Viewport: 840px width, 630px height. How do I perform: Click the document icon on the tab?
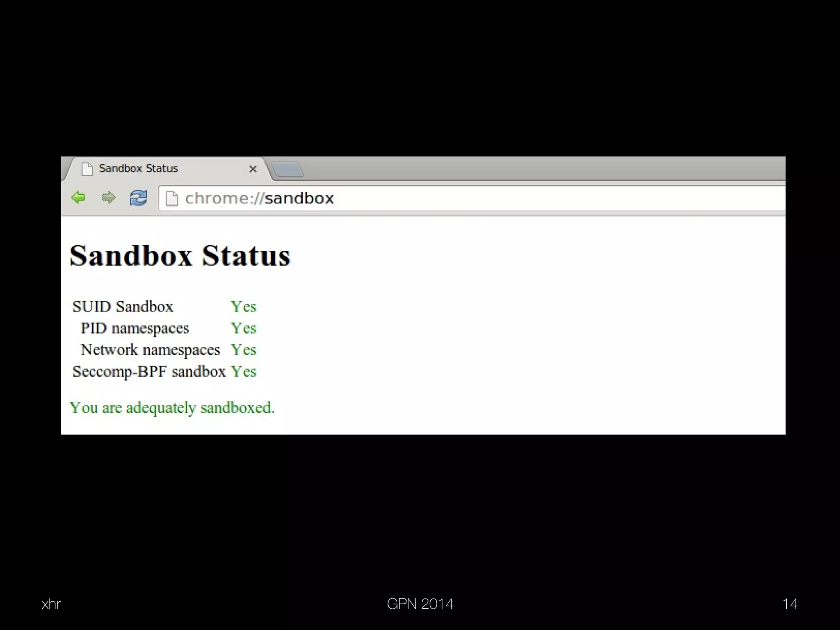[87, 169]
